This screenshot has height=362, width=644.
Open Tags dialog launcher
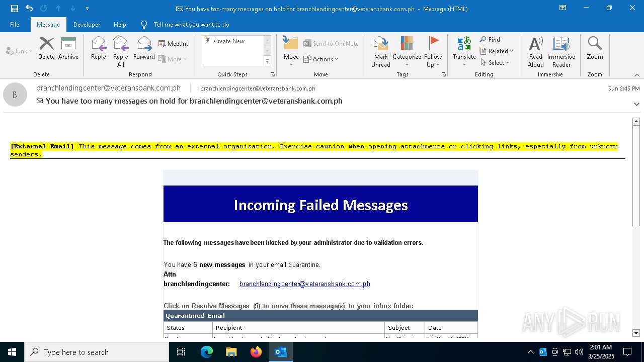pyautogui.click(x=444, y=74)
